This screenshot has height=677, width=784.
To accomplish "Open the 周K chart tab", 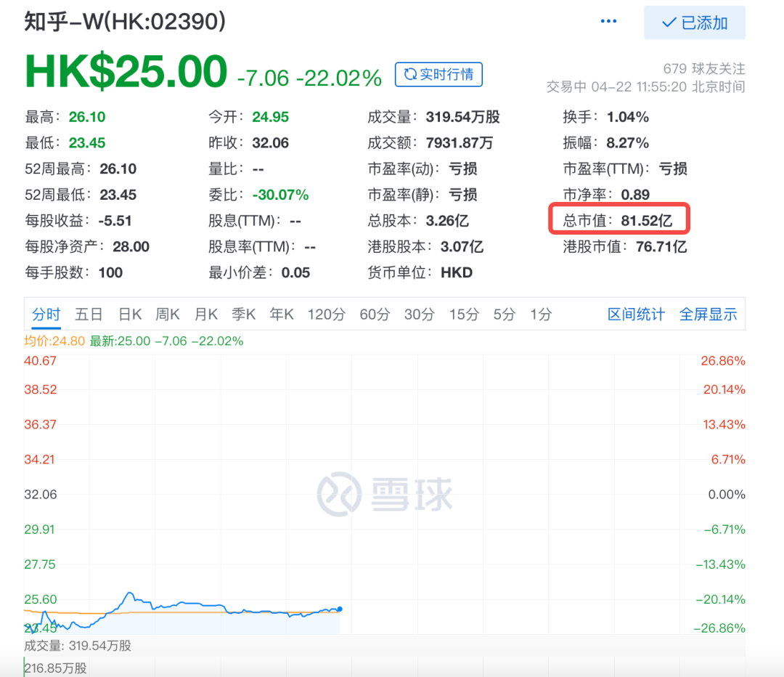I will [168, 315].
